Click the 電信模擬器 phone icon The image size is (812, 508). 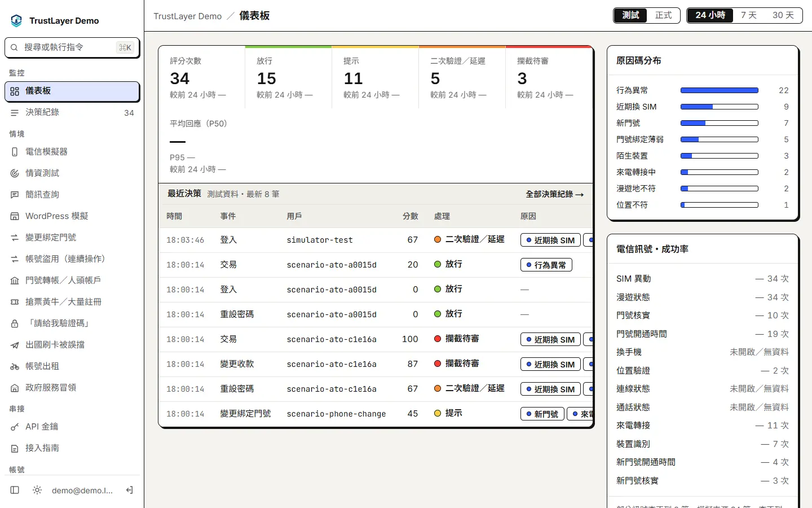pos(15,152)
